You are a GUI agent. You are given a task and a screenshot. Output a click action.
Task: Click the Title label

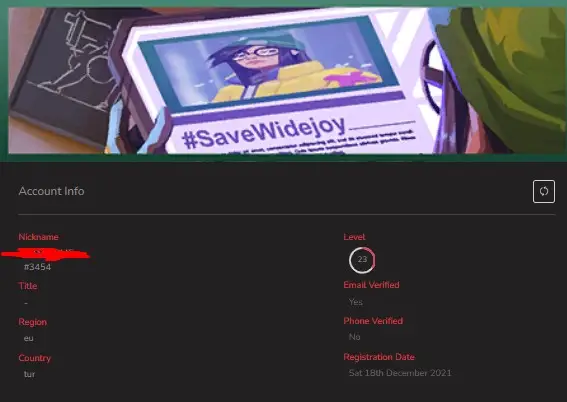28,286
